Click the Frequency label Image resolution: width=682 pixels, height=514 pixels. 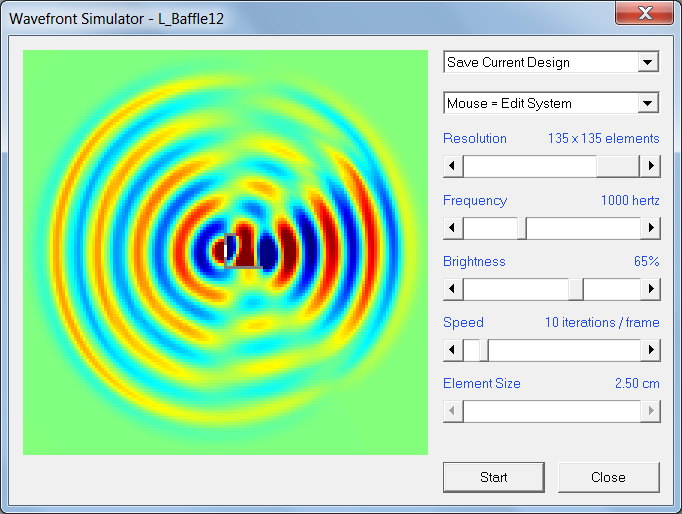click(x=475, y=200)
